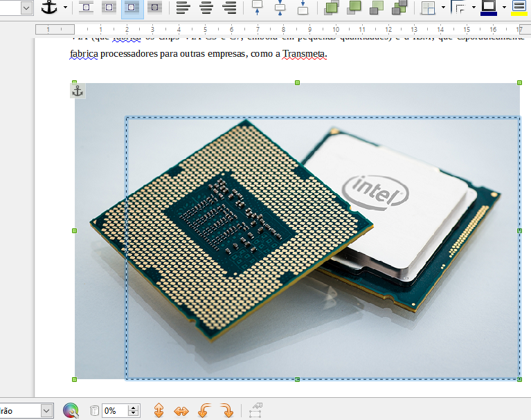Click the word "fabrica" in the paragraph

[84, 53]
